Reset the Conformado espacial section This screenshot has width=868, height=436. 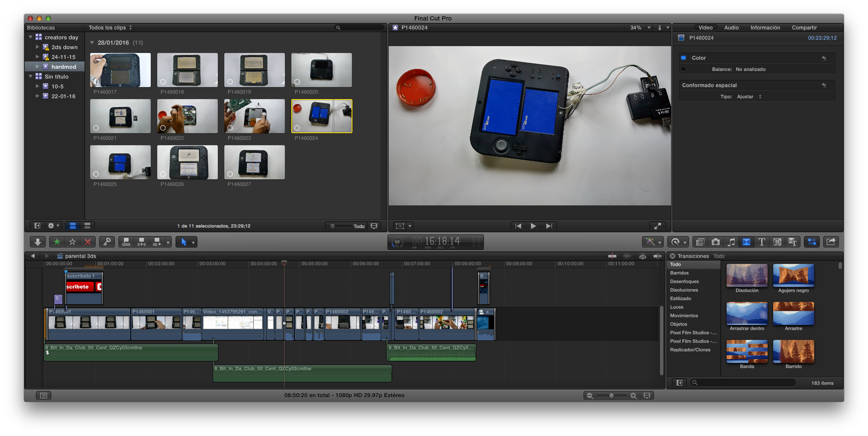[824, 85]
